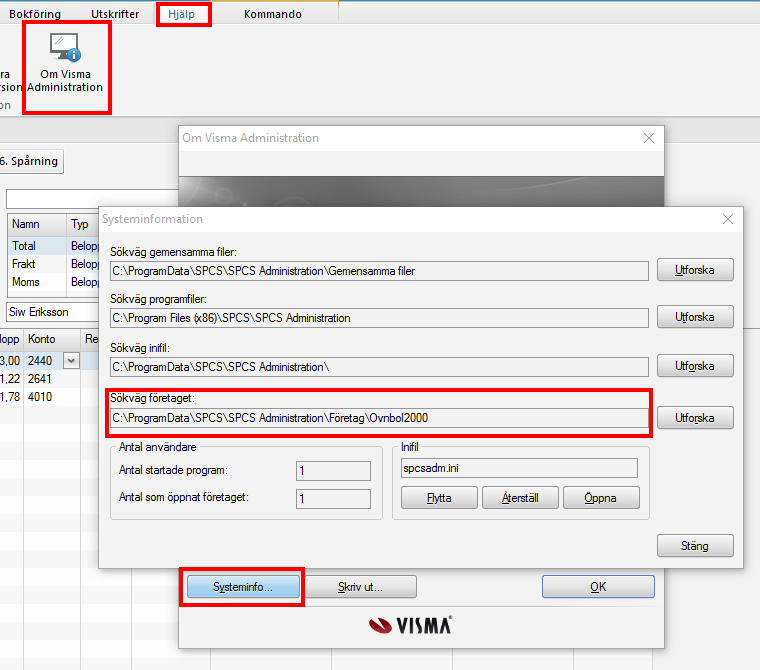
Task: Click Utforska for Sökväg företaget
Action: pyautogui.click(x=695, y=417)
